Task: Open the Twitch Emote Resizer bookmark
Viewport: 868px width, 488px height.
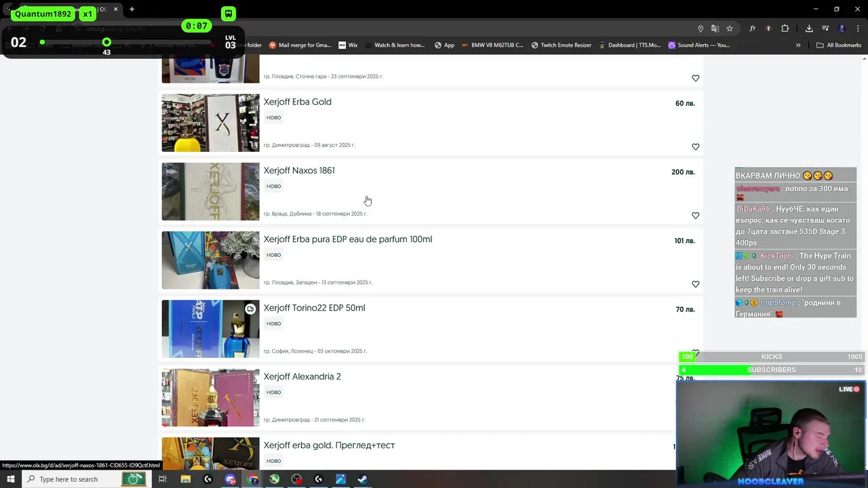Action: (561, 45)
